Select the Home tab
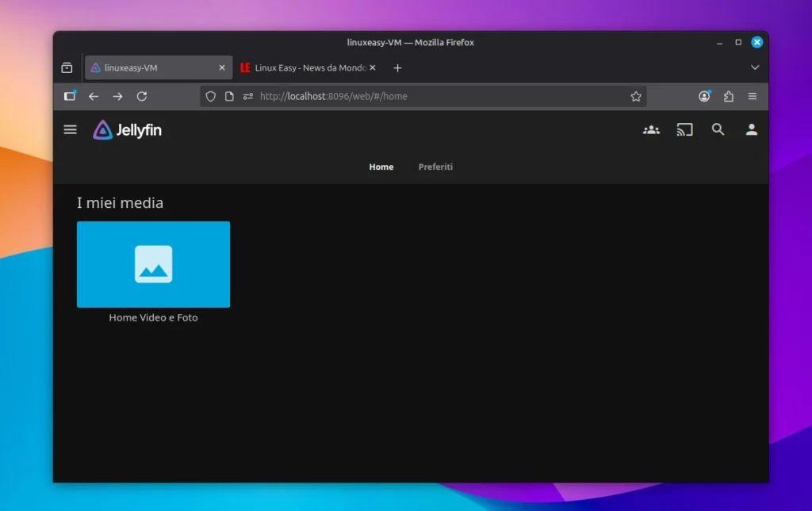Image resolution: width=812 pixels, height=511 pixels. (381, 167)
